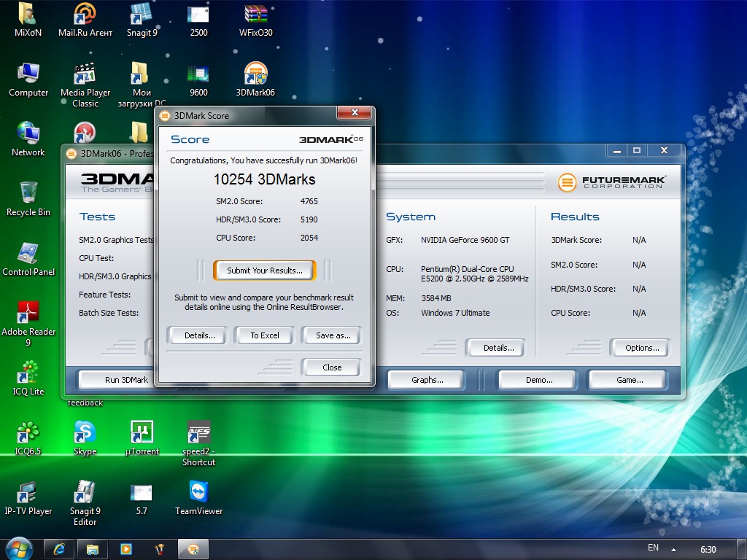This screenshot has height=560, width=747.
Task: Open Windows Explorer from the taskbar
Action: (x=93, y=549)
